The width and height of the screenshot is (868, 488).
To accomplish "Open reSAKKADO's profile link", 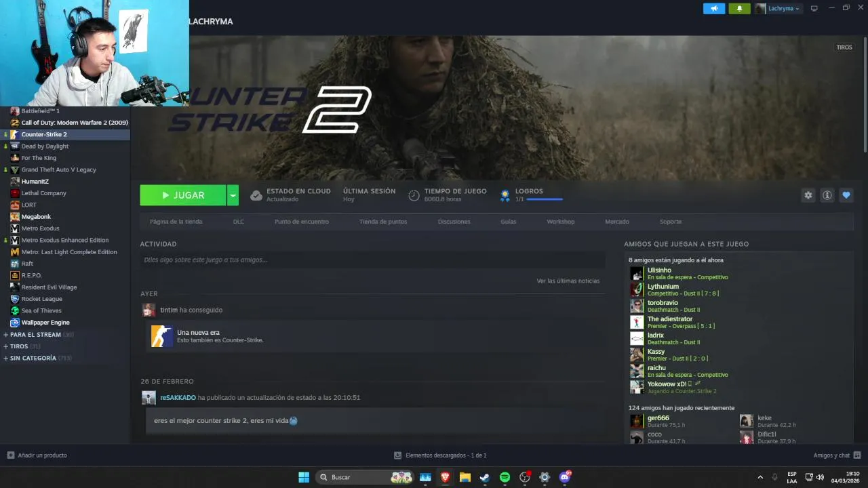I will click(x=178, y=398).
